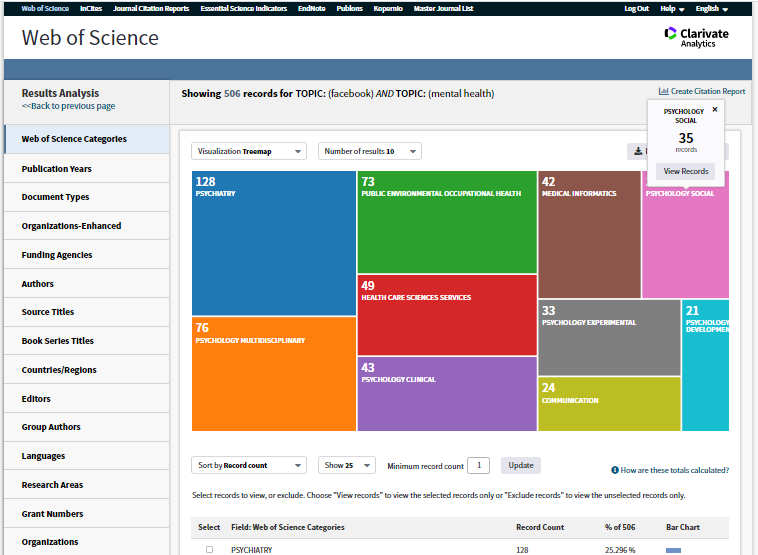This screenshot has width=758, height=555.
Task: Click the Web of Science page title
Action: (x=90, y=38)
